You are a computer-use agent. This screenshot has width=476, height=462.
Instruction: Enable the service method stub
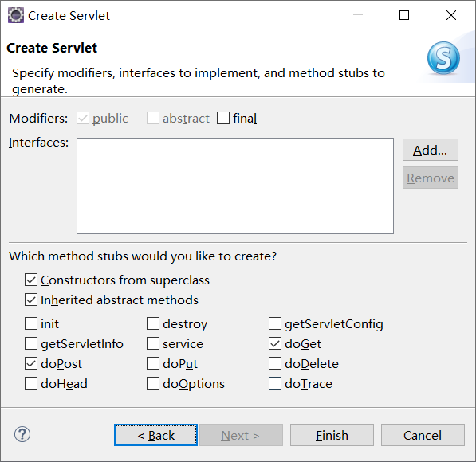(153, 343)
